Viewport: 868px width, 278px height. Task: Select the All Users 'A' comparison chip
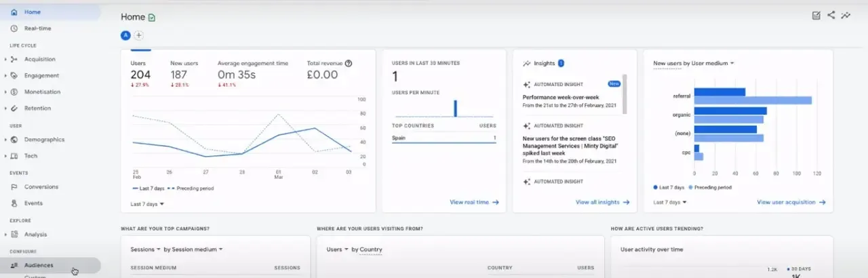point(125,35)
